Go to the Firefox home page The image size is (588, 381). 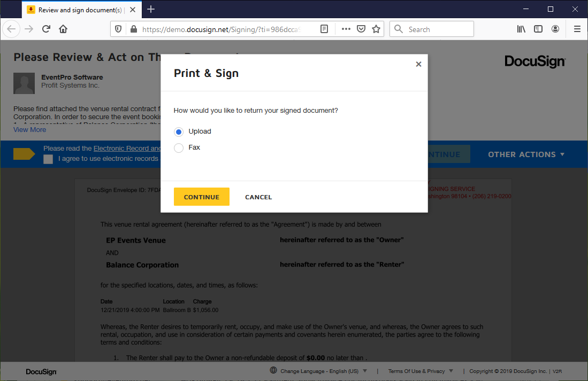pyautogui.click(x=63, y=29)
